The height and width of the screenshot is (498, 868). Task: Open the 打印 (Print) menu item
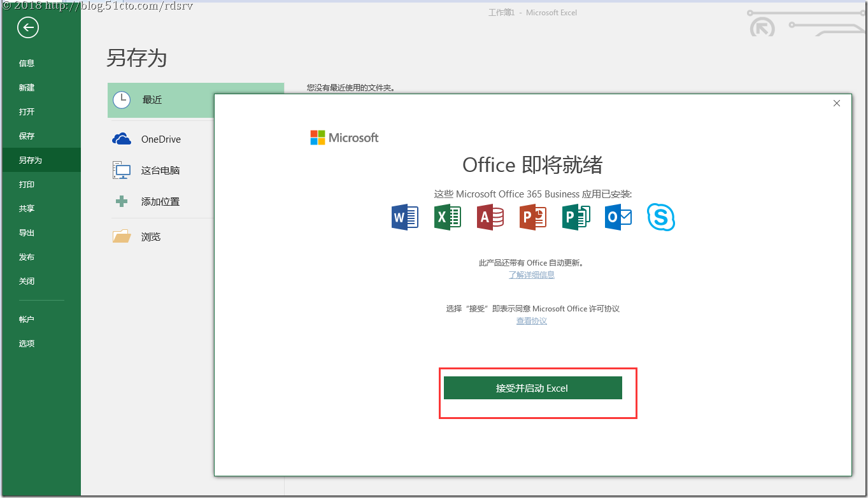click(x=40, y=184)
